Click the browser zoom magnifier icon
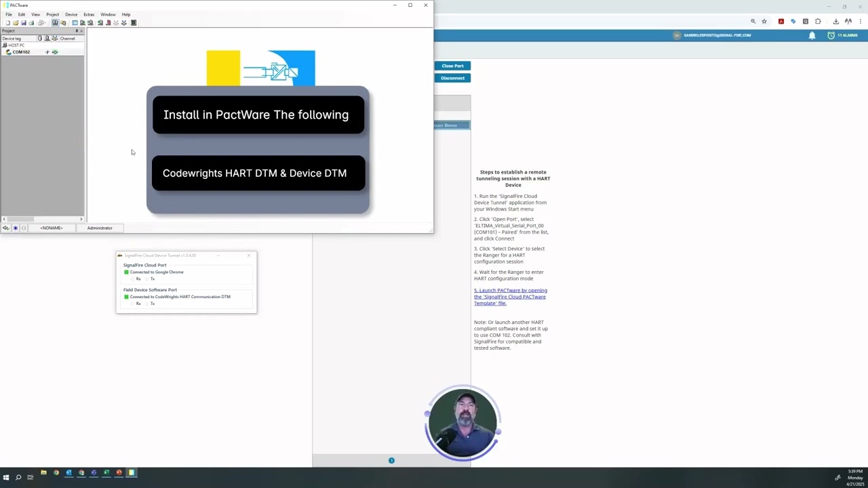 pos(753,22)
